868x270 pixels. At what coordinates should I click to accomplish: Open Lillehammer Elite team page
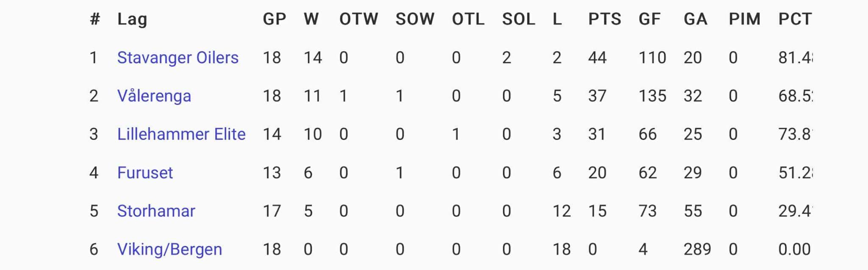pos(181,134)
